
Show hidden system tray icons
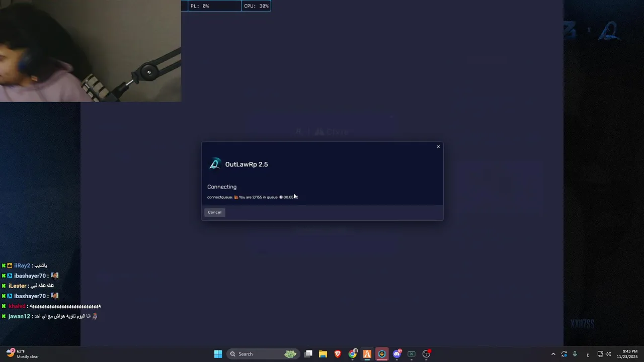pos(553,354)
